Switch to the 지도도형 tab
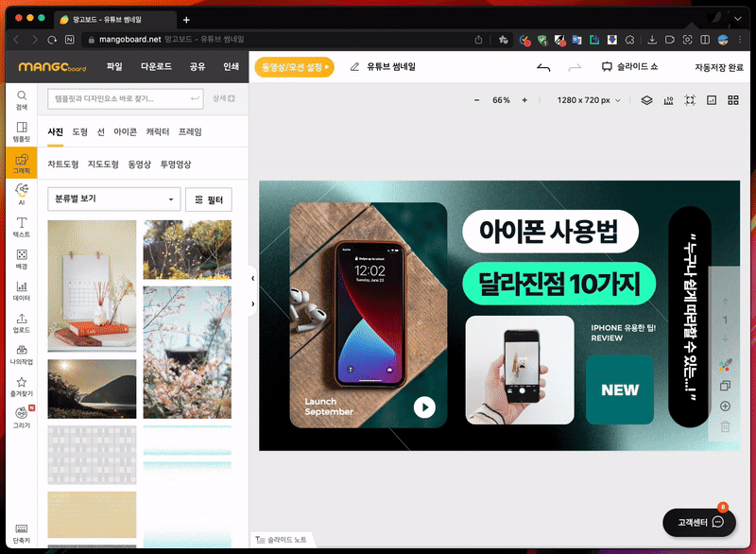 (103, 164)
